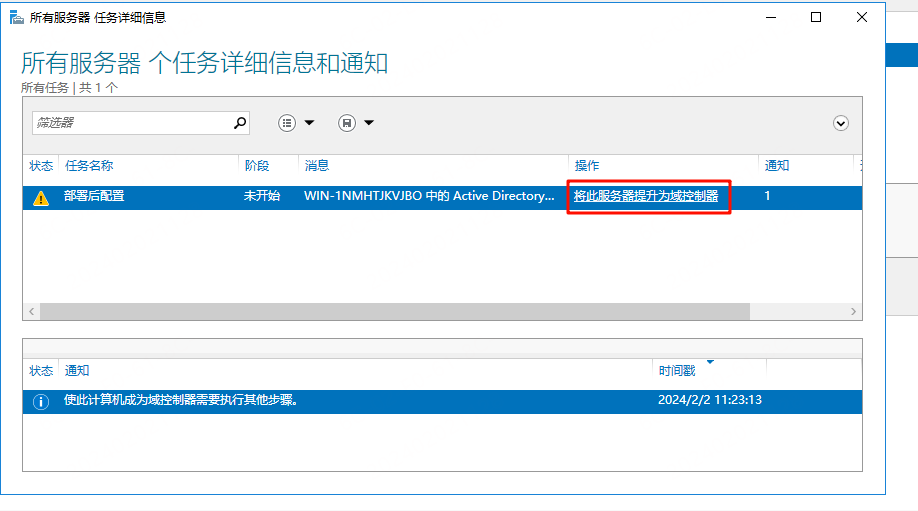Open dropdown arrow next to list options icon

309,123
